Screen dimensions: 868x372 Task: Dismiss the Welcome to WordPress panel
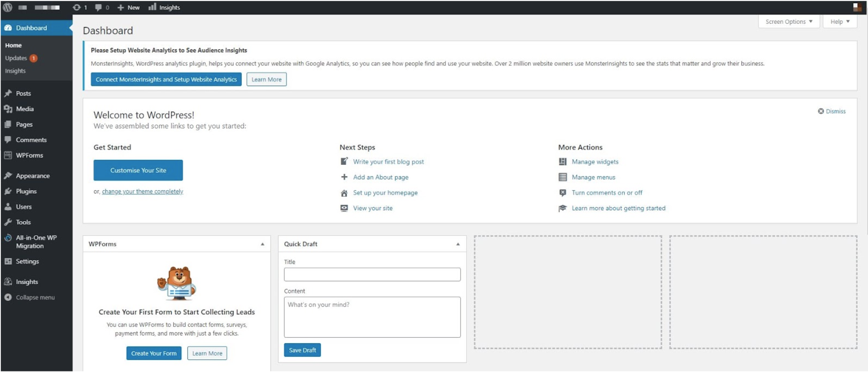(x=832, y=111)
